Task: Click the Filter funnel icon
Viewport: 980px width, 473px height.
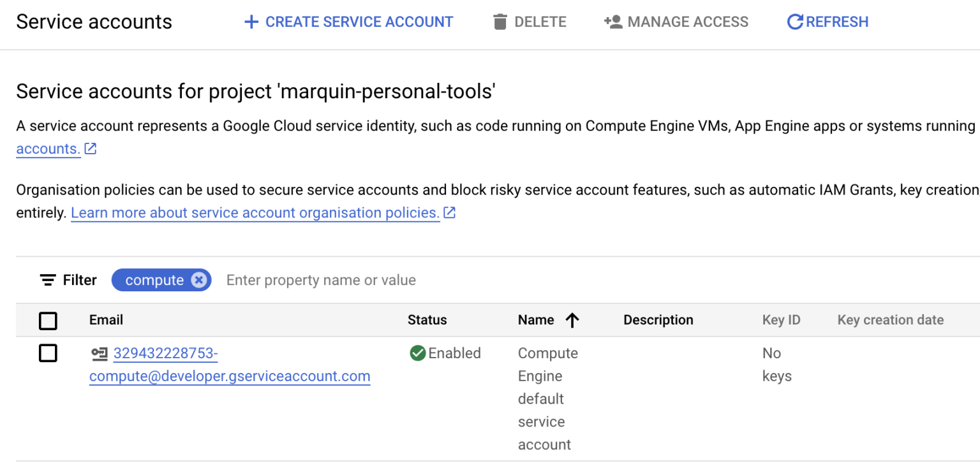Action: [x=48, y=280]
